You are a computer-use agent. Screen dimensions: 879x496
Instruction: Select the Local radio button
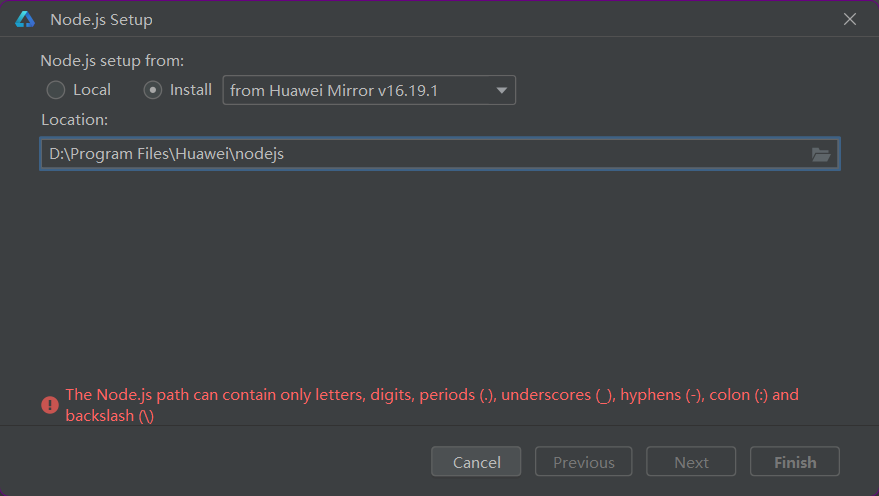pos(55,90)
